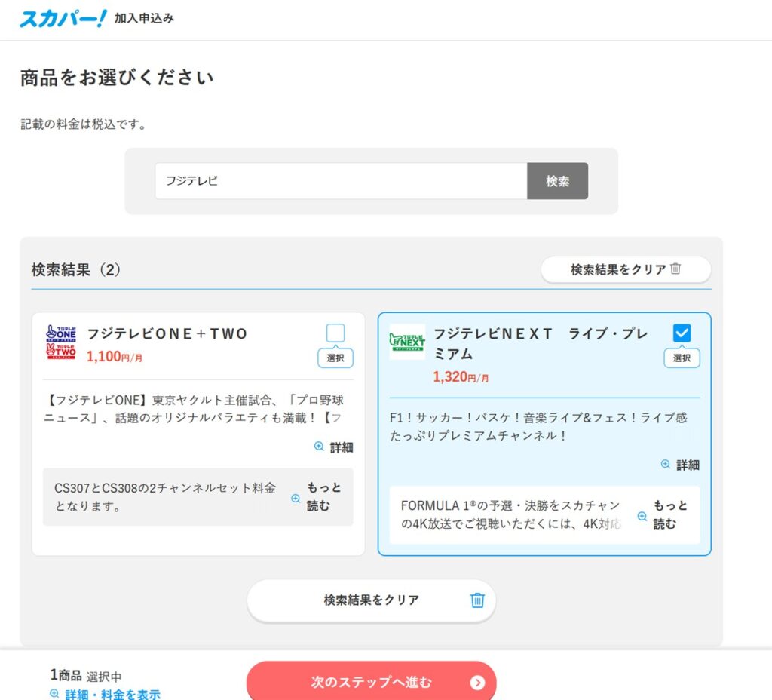Click the フジテレビNEXT channel logo
The width and height of the screenshot is (772, 700).
pyautogui.click(x=407, y=342)
